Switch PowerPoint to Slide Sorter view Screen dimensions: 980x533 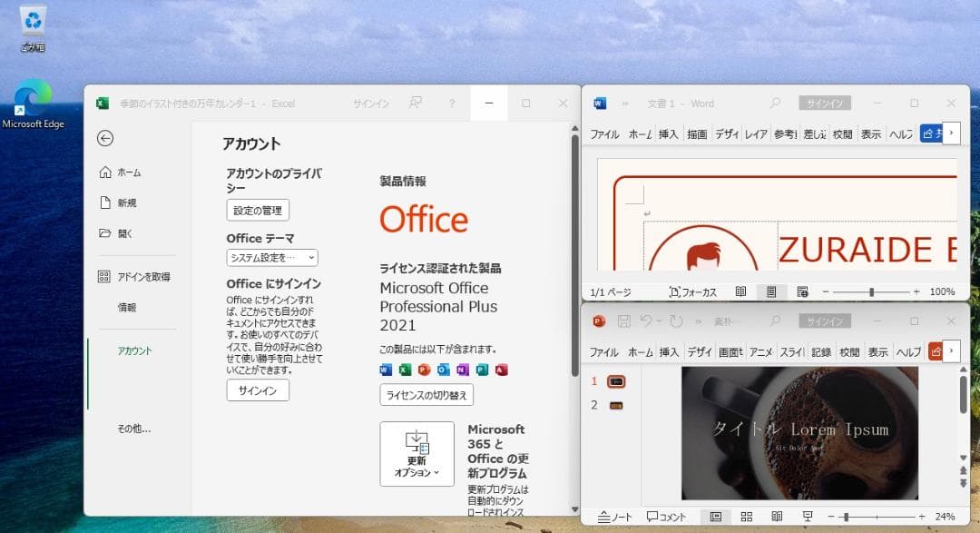point(747,515)
